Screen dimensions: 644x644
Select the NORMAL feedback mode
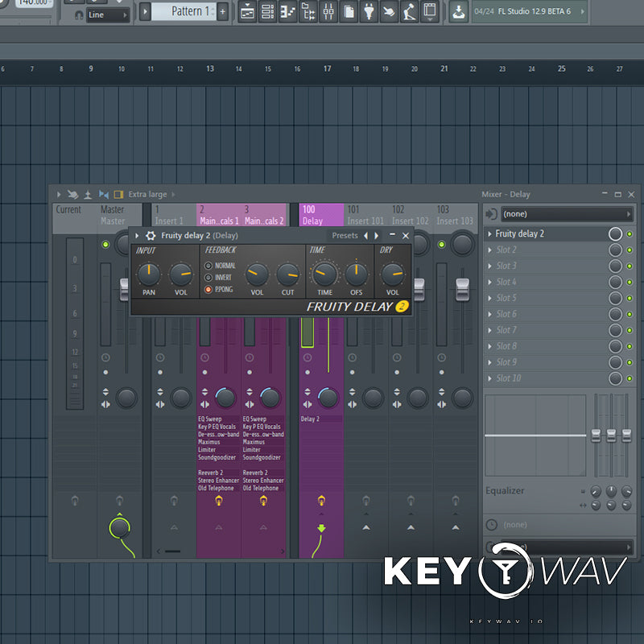[208, 266]
